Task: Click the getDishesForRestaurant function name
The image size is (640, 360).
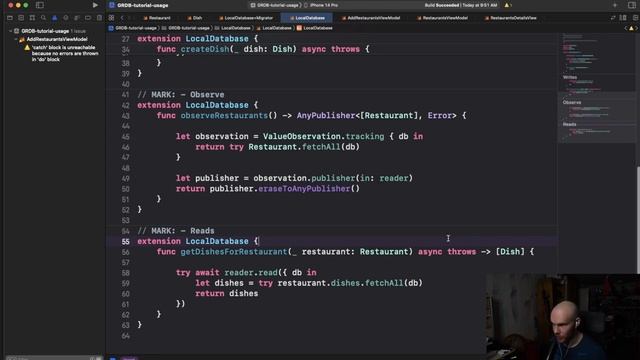Action: point(234,252)
